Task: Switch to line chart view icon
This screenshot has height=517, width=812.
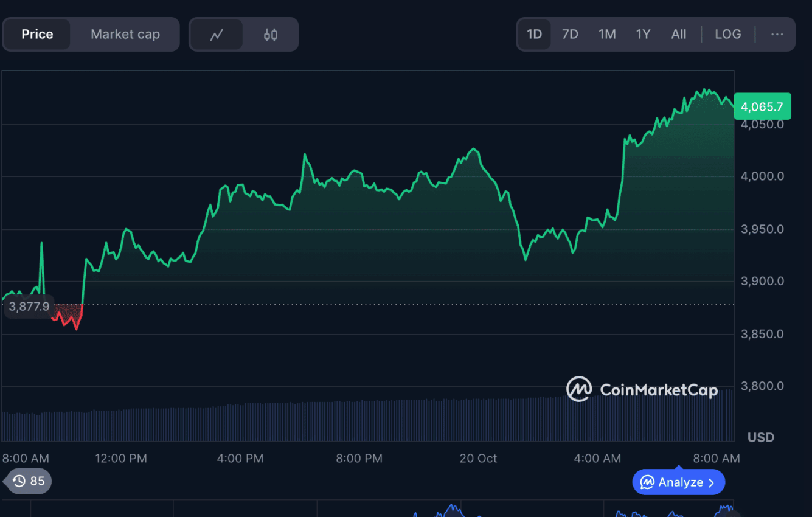Action: [217, 35]
